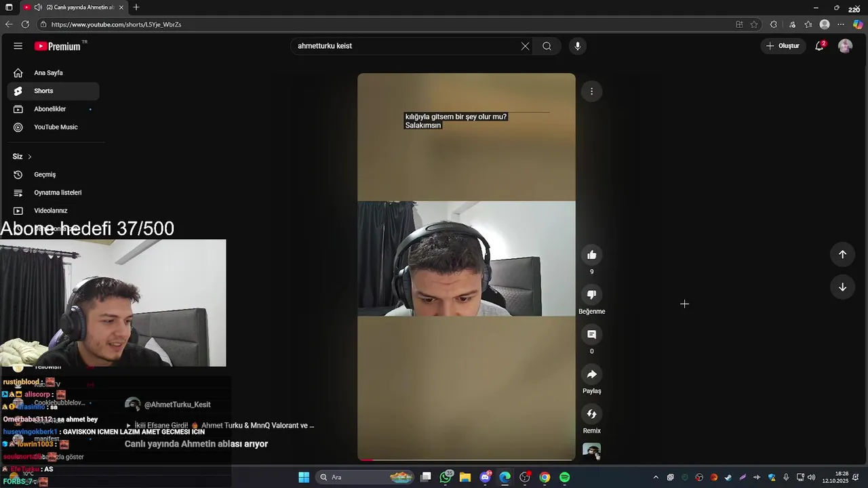Dislike the Short via Beğenme
The image size is (868, 488).
coord(591,295)
